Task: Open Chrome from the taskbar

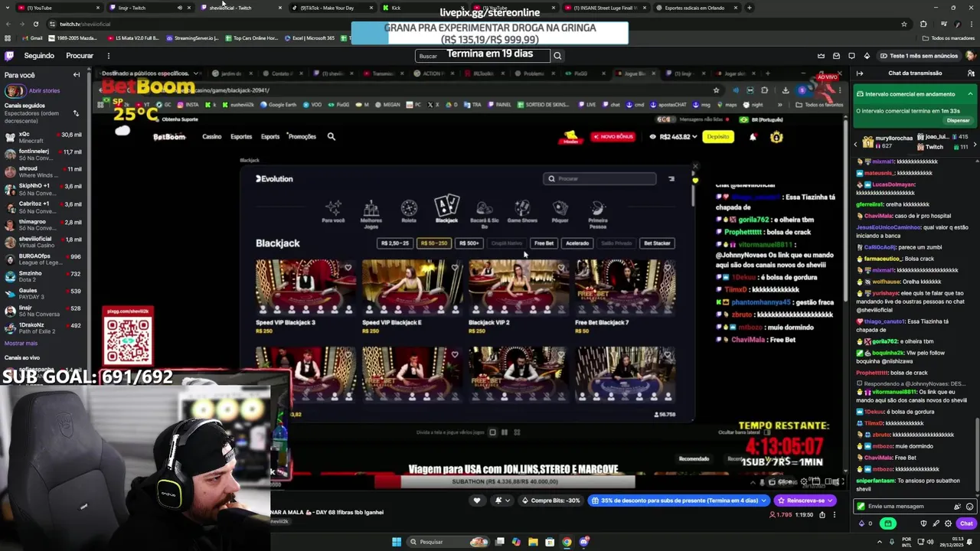Action: (x=567, y=542)
